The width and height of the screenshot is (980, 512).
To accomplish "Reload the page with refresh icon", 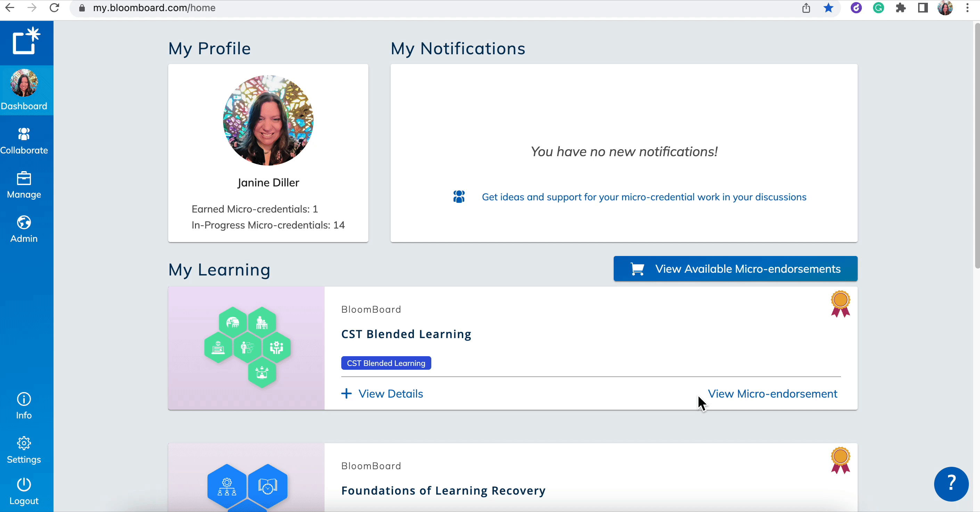I will coord(55,8).
